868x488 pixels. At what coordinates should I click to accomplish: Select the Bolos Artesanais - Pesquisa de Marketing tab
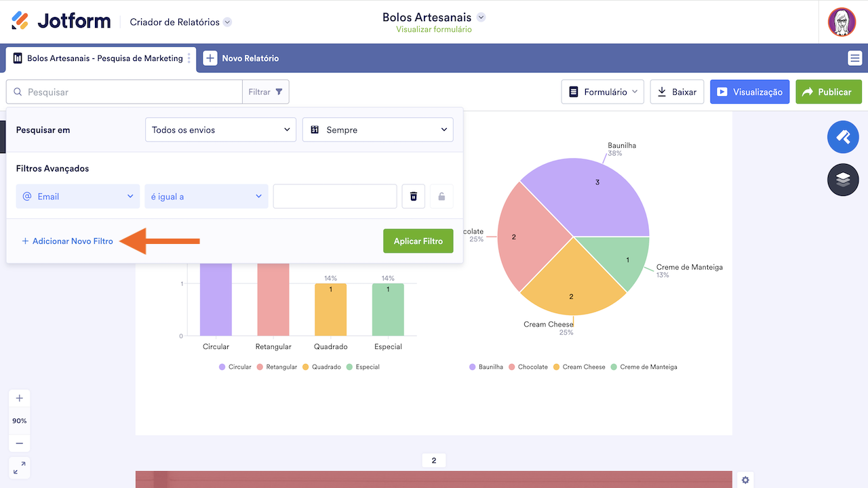(98, 58)
